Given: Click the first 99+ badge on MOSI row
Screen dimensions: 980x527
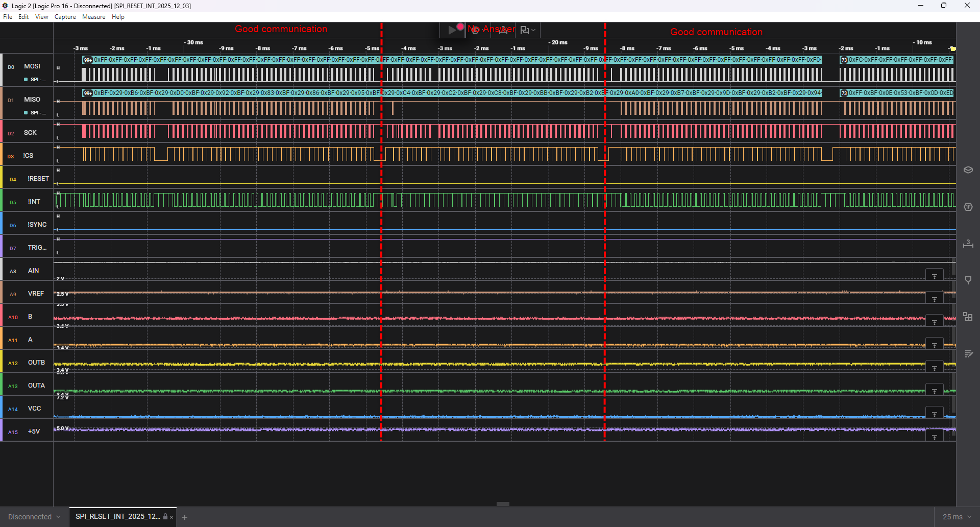Looking at the screenshot, I should pyautogui.click(x=88, y=60).
